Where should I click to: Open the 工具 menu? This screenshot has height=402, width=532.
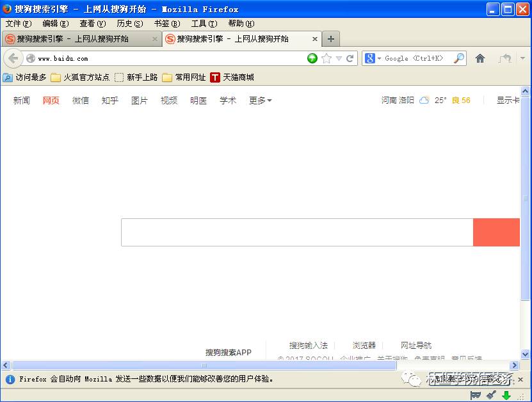click(x=204, y=24)
